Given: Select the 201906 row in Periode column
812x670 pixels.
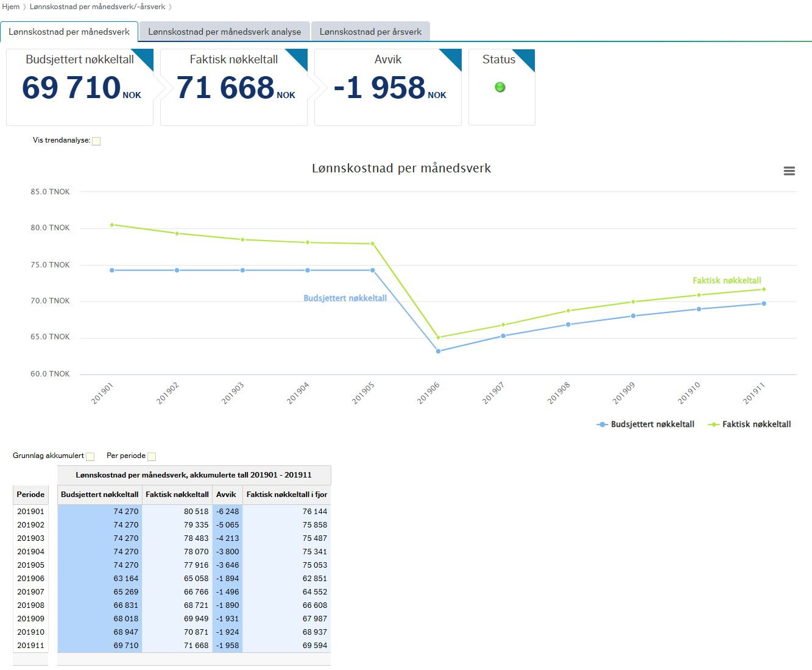Looking at the screenshot, I should (x=30, y=579).
